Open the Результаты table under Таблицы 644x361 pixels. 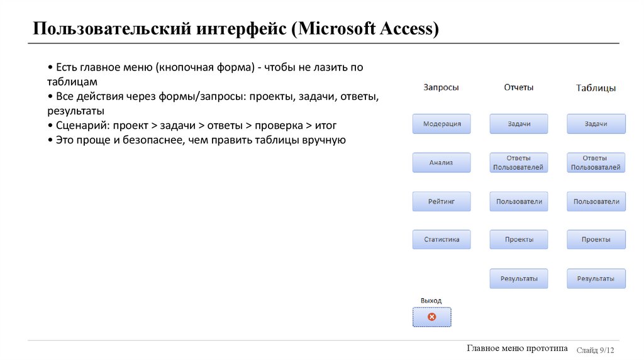click(x=596, y=279)
